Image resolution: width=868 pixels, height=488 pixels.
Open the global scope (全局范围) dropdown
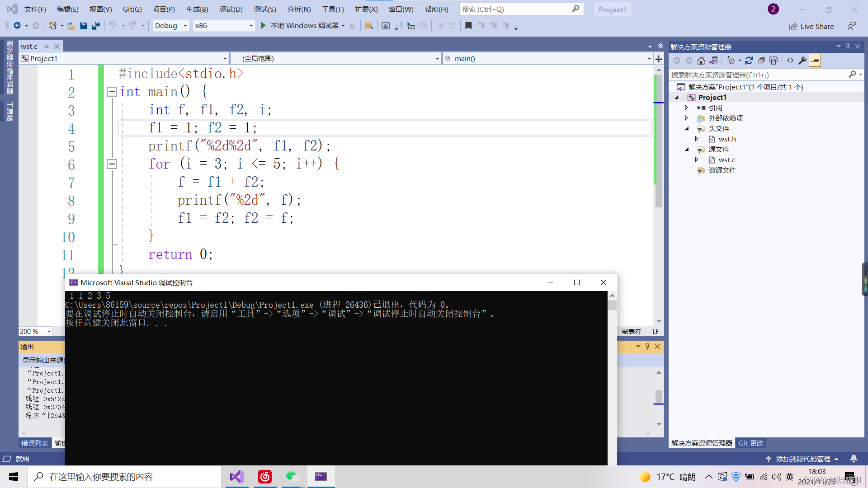click(x=336, y=58)
